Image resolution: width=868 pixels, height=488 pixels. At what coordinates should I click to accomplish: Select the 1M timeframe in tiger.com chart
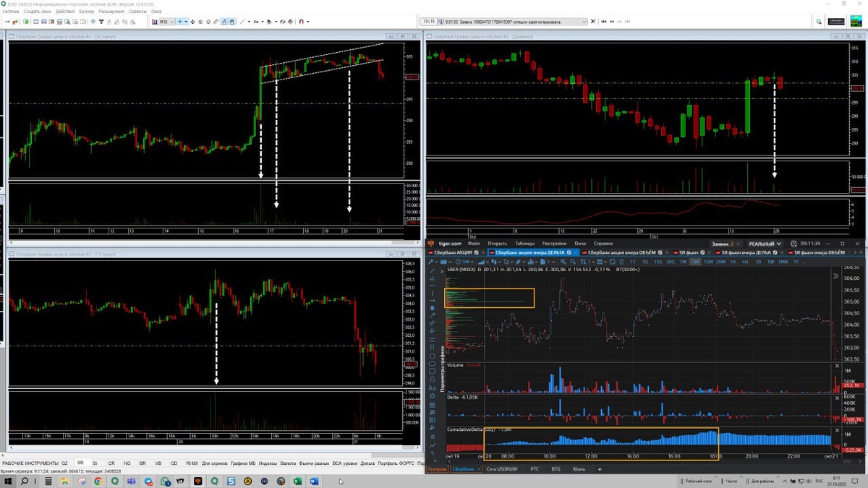coord(683,262)
